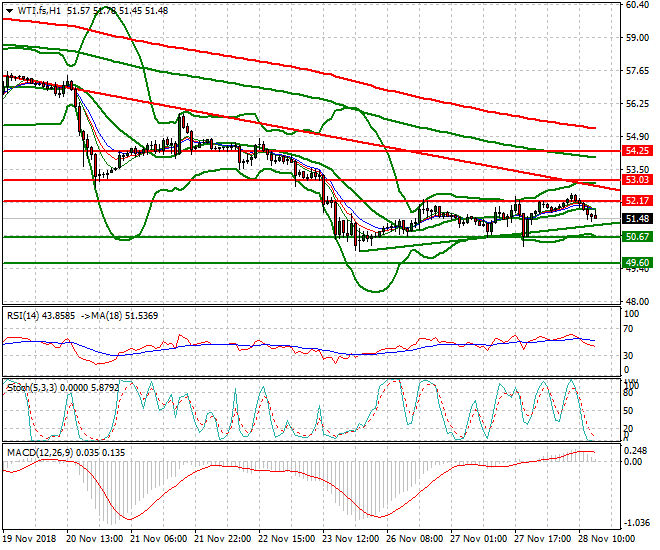Click the 50.67 green support label
The image size is (660, 550).
[637, 236]
